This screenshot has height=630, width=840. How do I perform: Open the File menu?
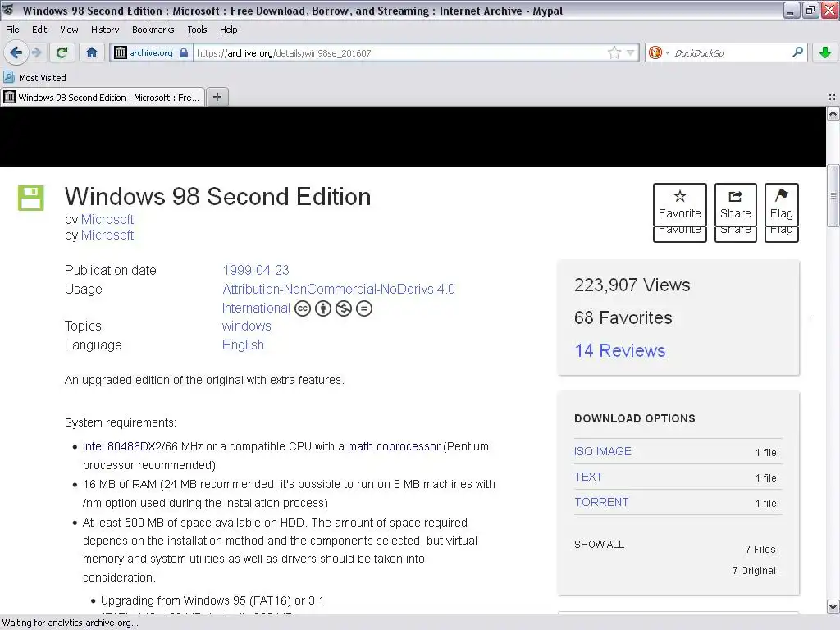pos(12,30)
